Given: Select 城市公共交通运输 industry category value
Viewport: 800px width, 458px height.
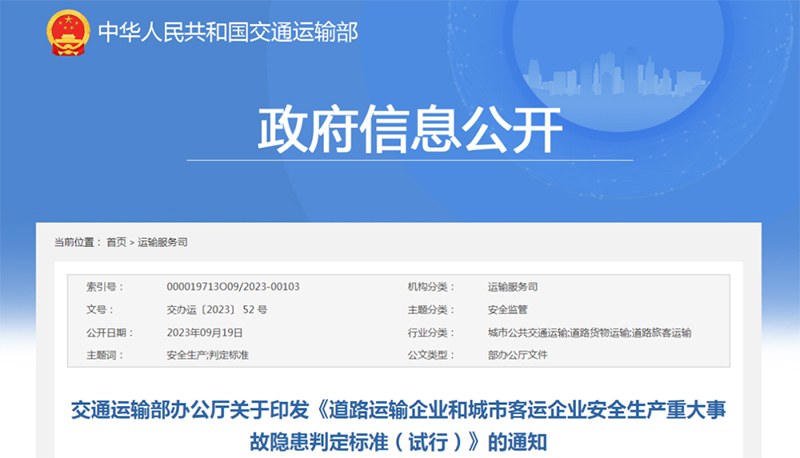Looking at the screenshot, I should pos(527,333).
